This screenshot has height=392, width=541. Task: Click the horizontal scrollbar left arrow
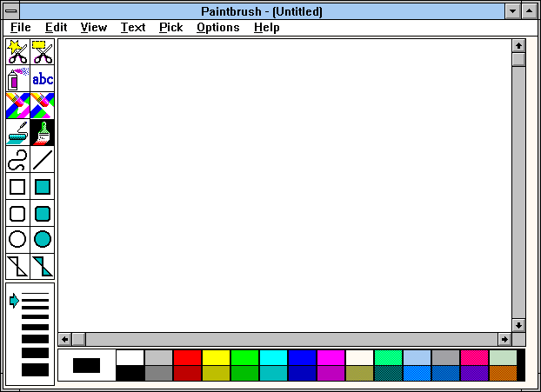click(65, 339)
